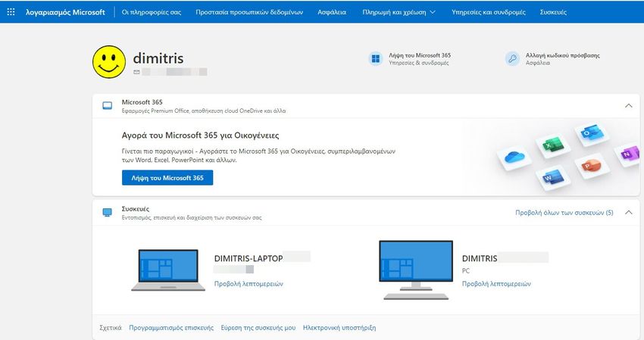Click the PC label under DIMITRIS device
The image size is (644, 340).
(466, 271)
